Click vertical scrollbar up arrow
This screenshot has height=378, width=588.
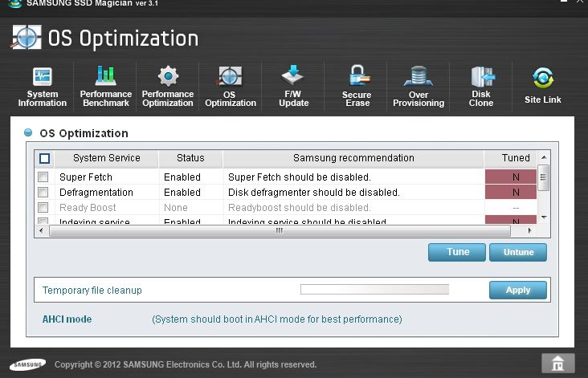(x=544, y=157)
